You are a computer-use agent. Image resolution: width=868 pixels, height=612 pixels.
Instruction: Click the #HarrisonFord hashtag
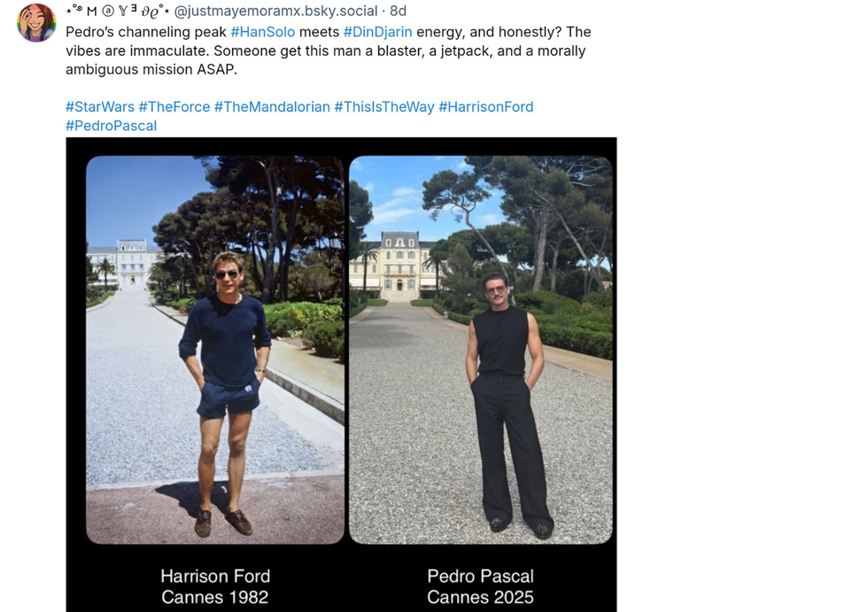tap(485, 107)
